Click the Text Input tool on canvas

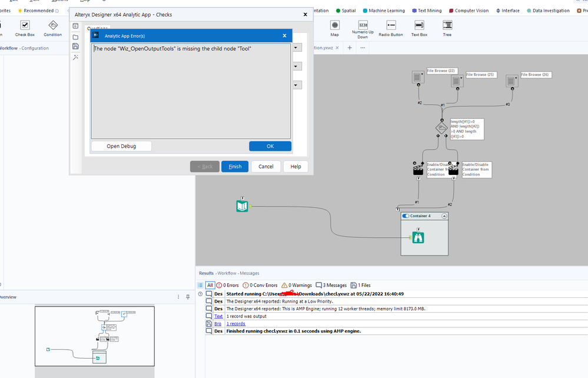pos(242,206)
